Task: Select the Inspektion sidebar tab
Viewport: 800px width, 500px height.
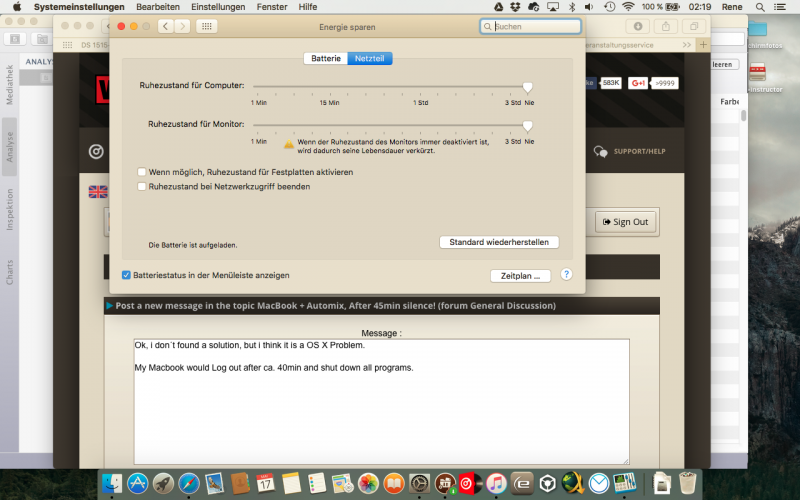Action: pyautogui.click(x=9, y=209)
